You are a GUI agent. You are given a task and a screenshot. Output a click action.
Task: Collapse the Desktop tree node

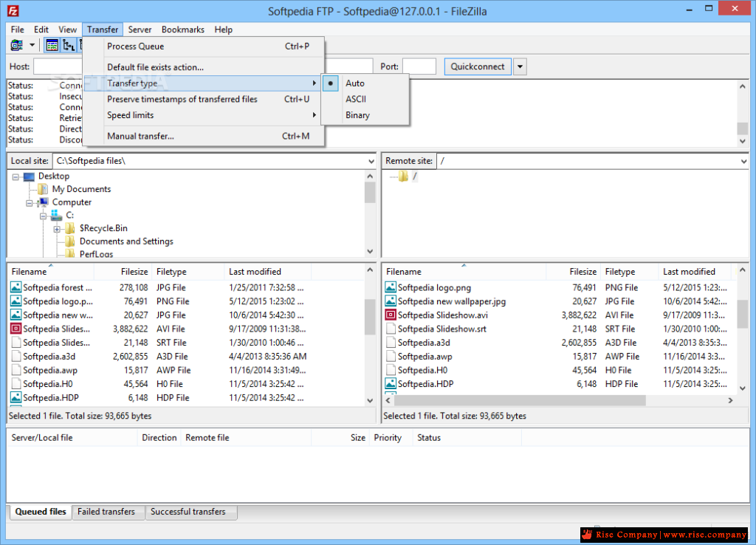pos(16,177)
